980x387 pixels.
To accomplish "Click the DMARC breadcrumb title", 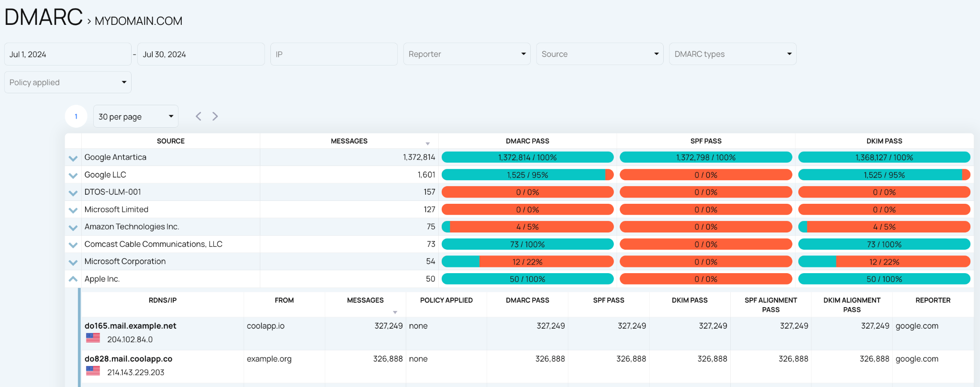I will pyautogui.click(x=44, y=17).
